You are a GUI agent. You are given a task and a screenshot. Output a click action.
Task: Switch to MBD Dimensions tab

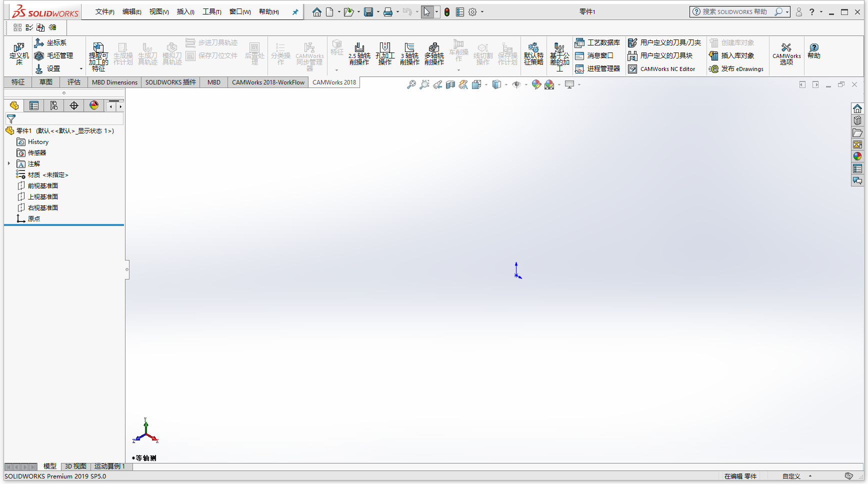[x=114, y=82]
